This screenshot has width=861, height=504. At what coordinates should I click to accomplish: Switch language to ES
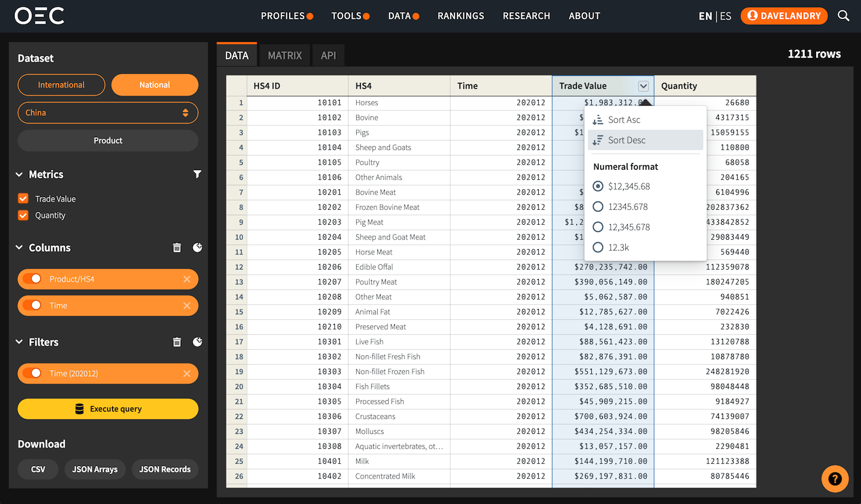click(726, 16)
